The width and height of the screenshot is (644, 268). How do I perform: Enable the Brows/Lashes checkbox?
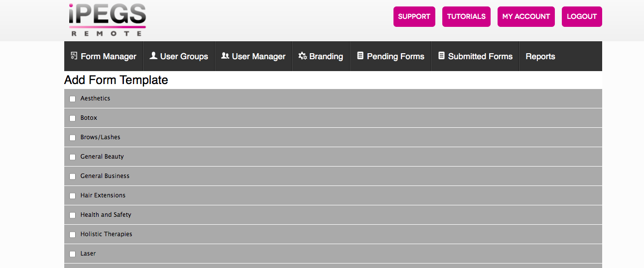(x=73, y=138)
